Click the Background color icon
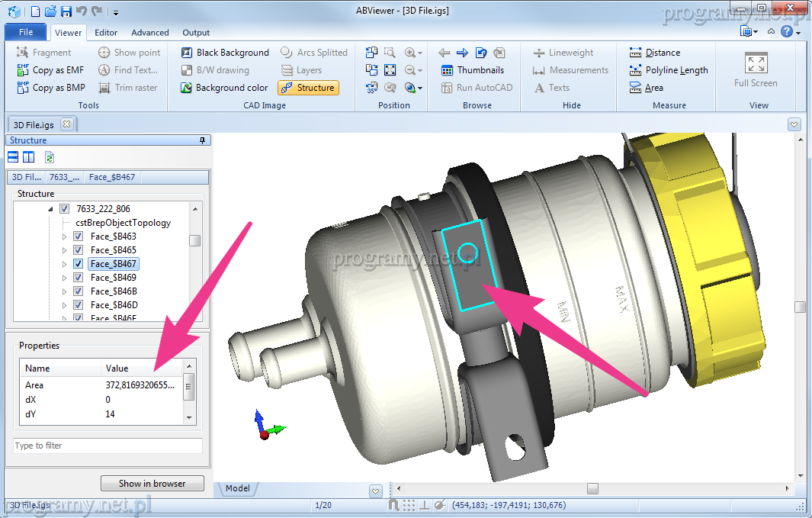 [x=186, y=88]
